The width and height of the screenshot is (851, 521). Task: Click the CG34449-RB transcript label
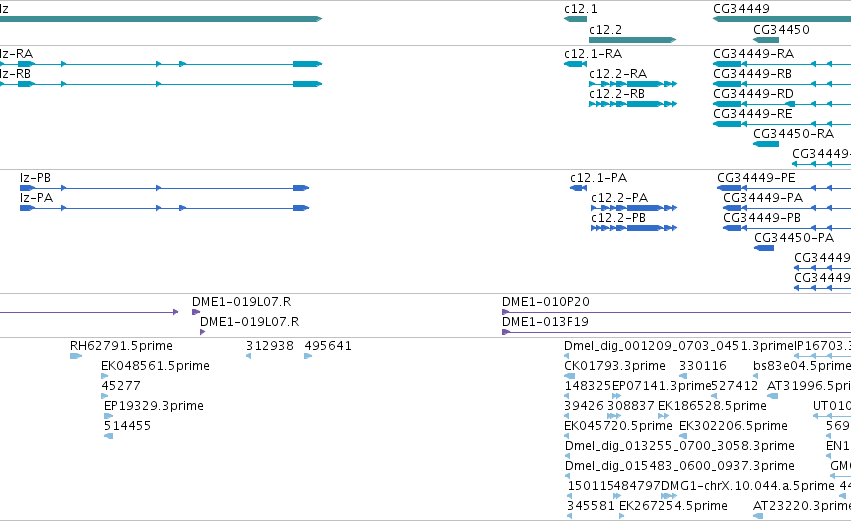752,74
